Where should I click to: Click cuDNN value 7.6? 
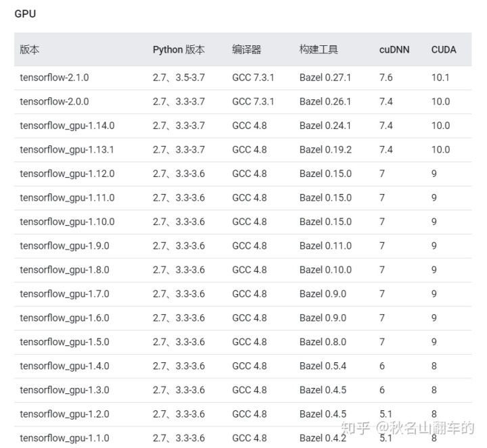[386, 77]
